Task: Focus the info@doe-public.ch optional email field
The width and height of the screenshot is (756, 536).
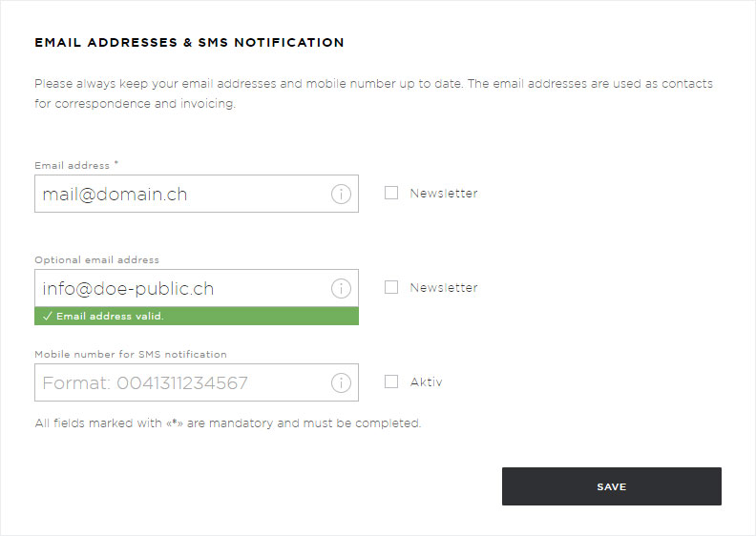Action: click(x=197, y=288)
